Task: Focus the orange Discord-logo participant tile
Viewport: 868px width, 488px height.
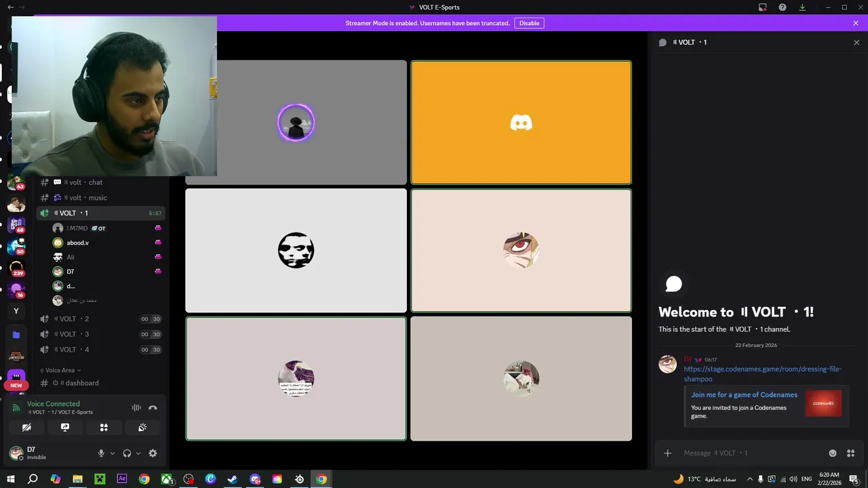Action: pyautogui.click(x=521, y=123)
